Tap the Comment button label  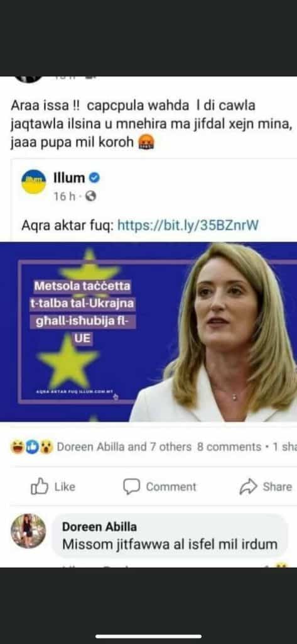pos(171,487)
